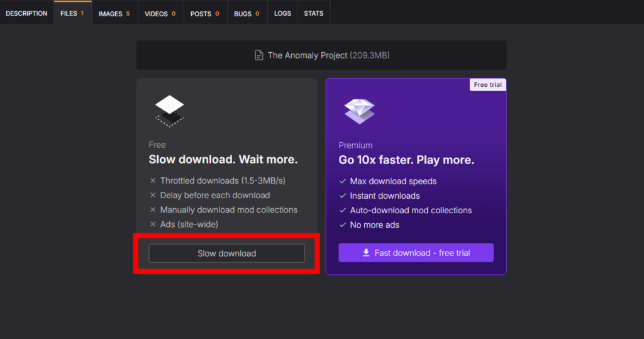
Task: Select the Videos tab
Action: [160, 13]
